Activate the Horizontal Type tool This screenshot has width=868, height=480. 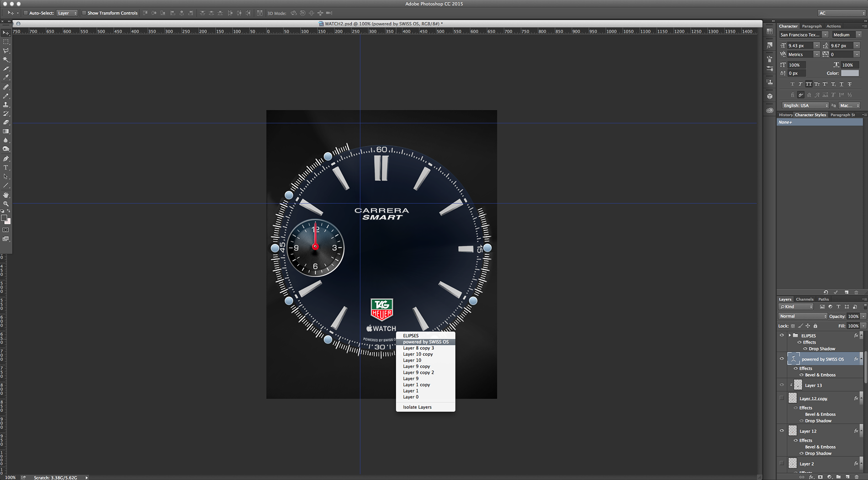coord(6,168)
